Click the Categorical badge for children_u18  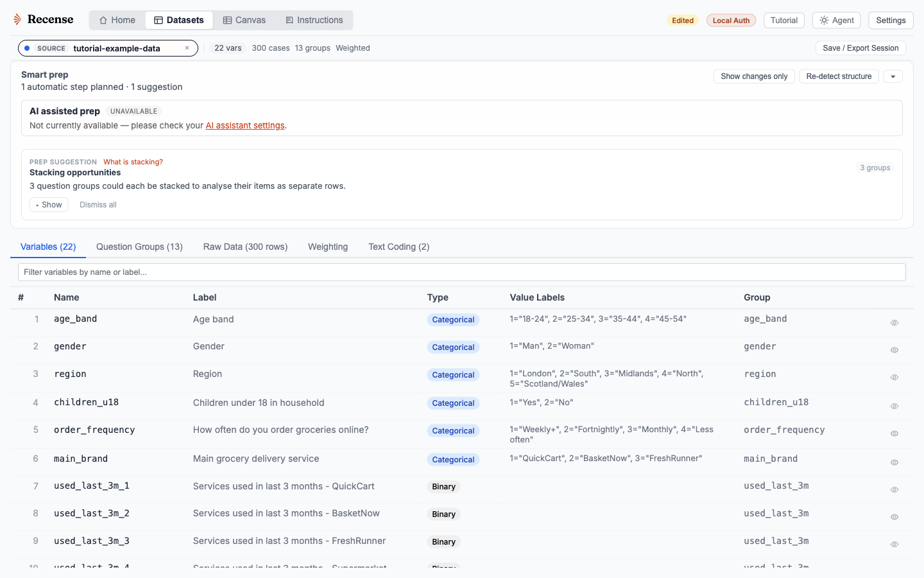coord(453,403)
